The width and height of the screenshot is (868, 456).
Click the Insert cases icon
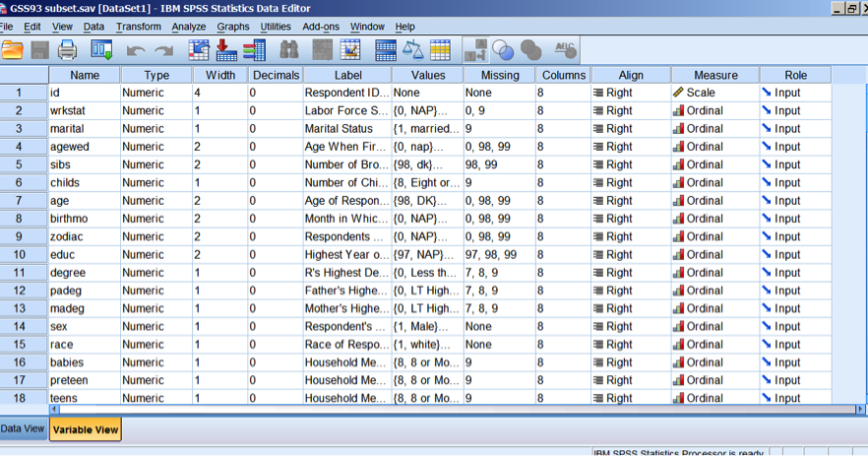pos(322,50)
